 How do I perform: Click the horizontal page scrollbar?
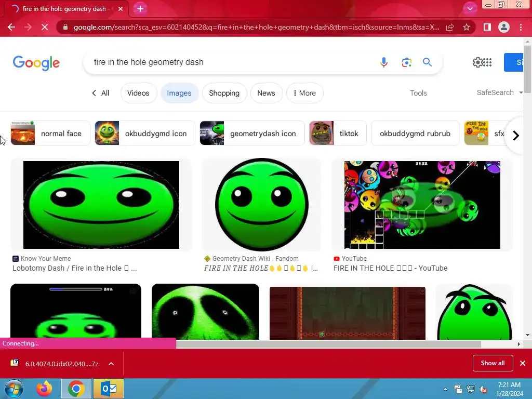328,344
